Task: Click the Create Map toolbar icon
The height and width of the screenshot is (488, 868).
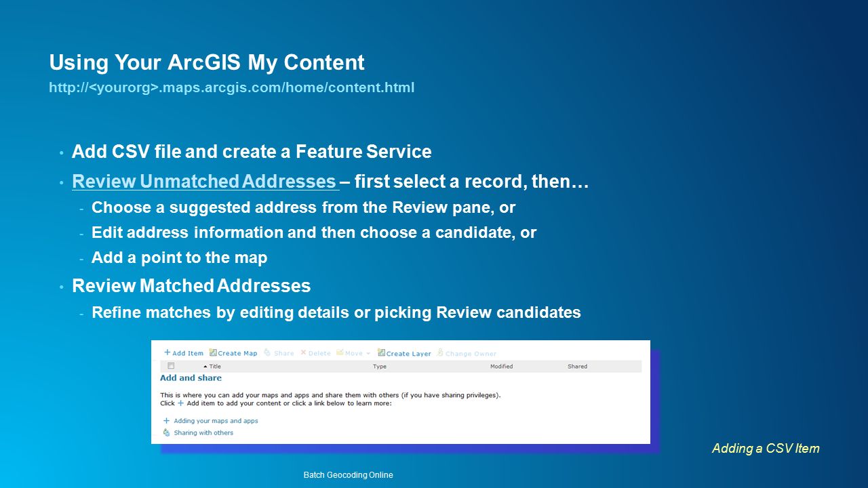Action: [x=213, y=352]
